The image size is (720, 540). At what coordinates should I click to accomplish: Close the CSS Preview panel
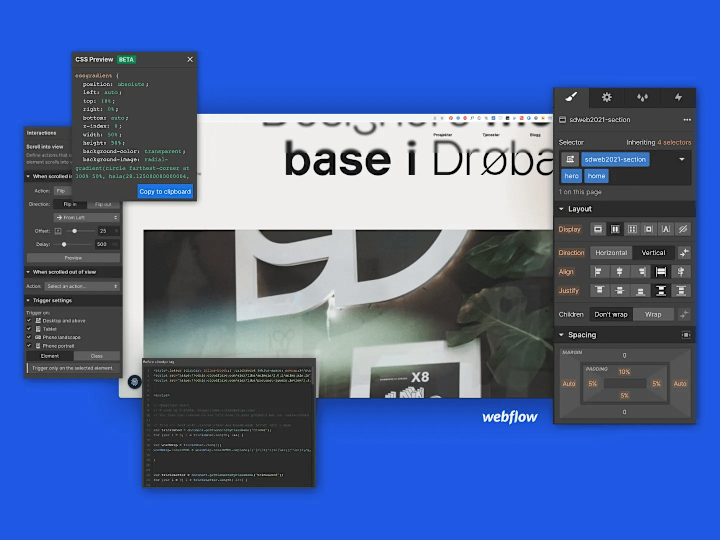coord(190,60)
